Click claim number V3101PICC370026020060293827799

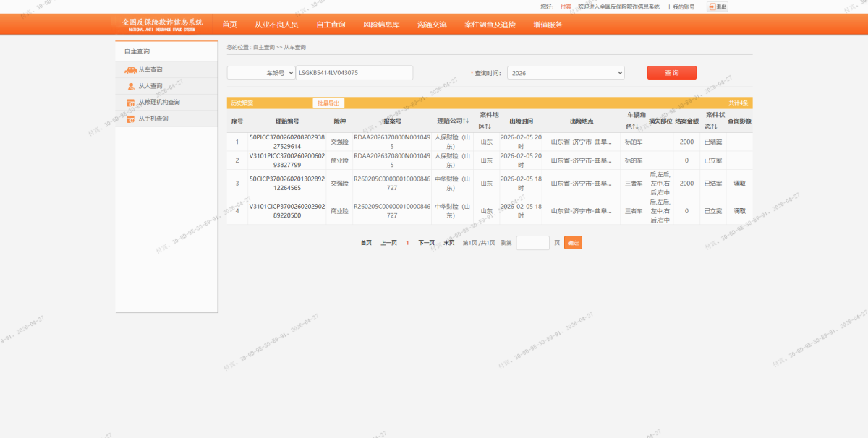coord(287,160)
